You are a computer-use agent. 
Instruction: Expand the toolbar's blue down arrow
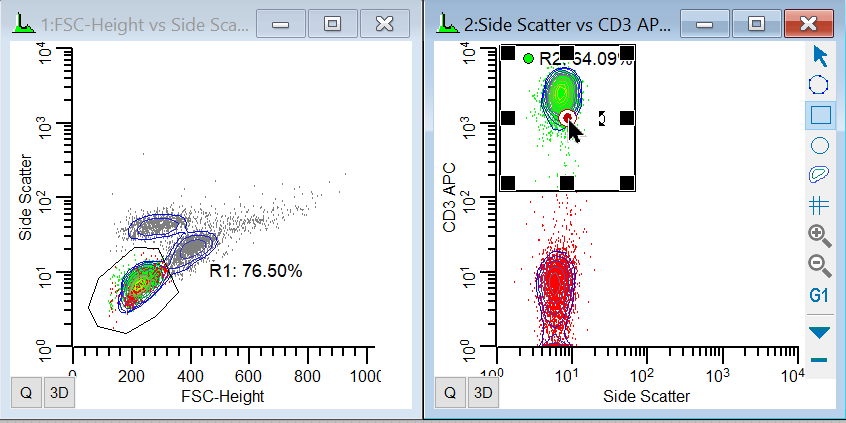point(820,331)
